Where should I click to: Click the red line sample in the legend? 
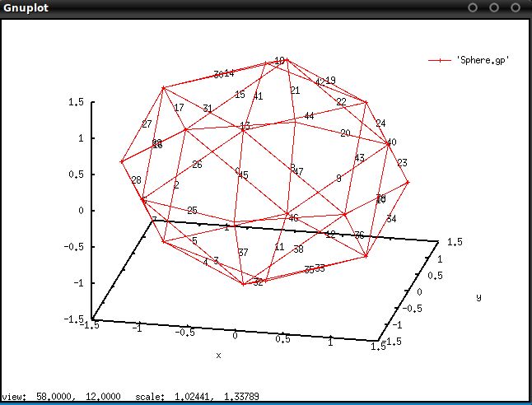(440, 60)
